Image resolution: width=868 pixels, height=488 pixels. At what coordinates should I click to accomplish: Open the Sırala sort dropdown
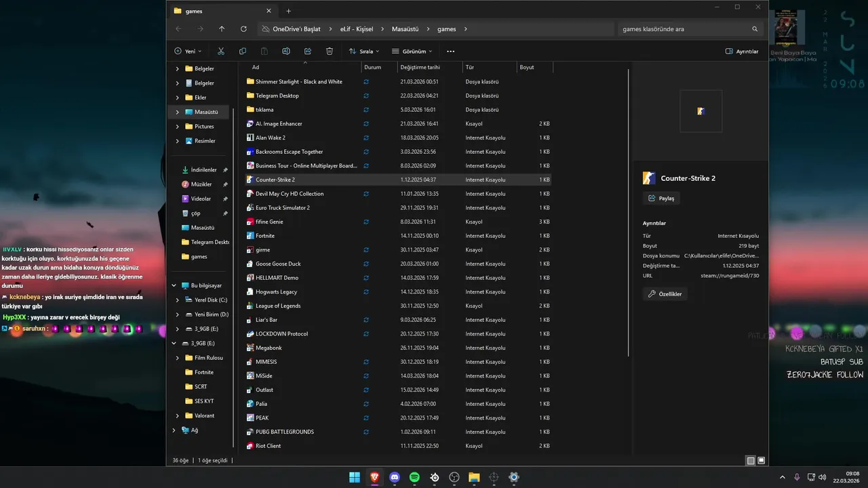tap(364, 51)
